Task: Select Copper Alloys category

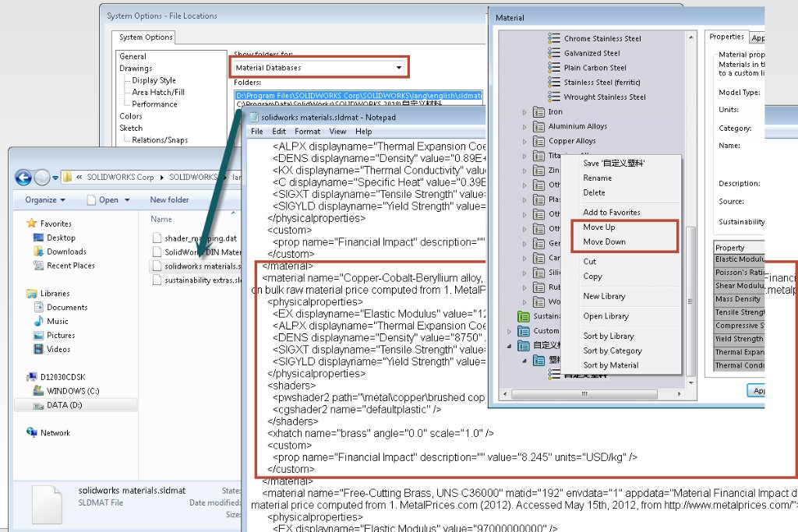Action: click(x=572, y=141)
